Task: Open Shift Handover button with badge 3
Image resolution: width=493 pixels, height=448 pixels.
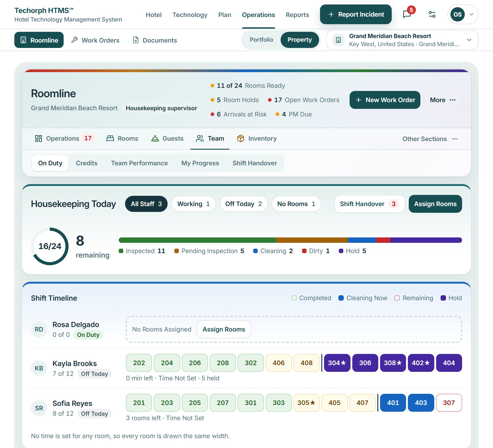Action: coord(369,204)
